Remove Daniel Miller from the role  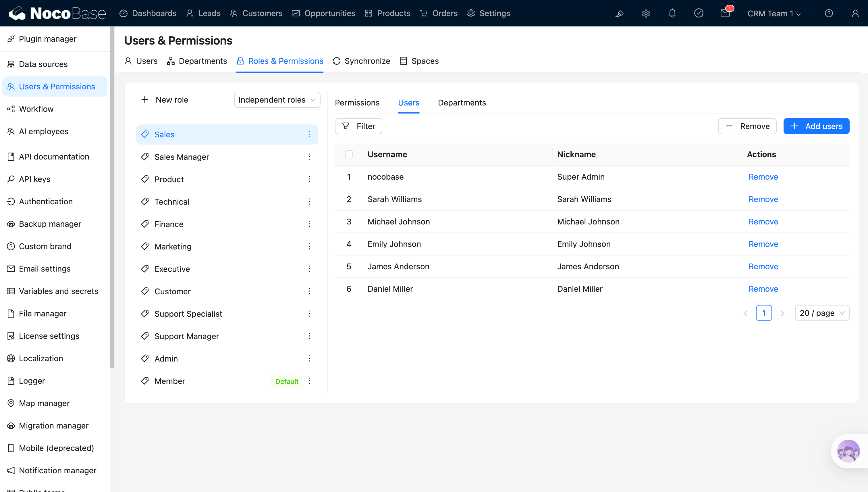(x=763, y=289)
